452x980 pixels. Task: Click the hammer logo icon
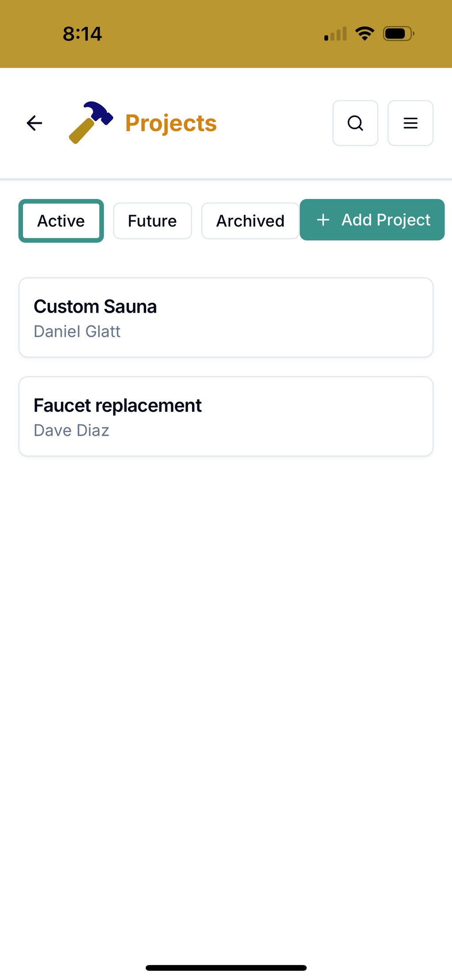[x=91, y=123]
